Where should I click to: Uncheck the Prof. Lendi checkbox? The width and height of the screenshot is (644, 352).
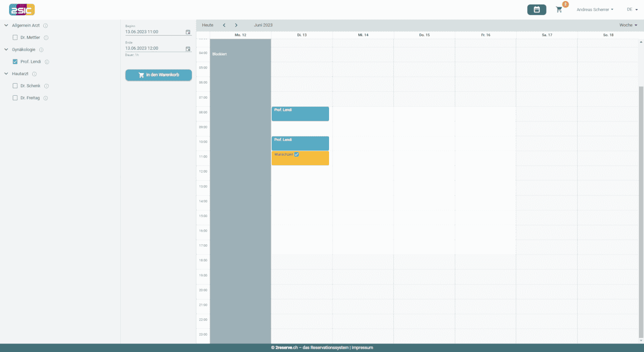[x=15, y=62]
